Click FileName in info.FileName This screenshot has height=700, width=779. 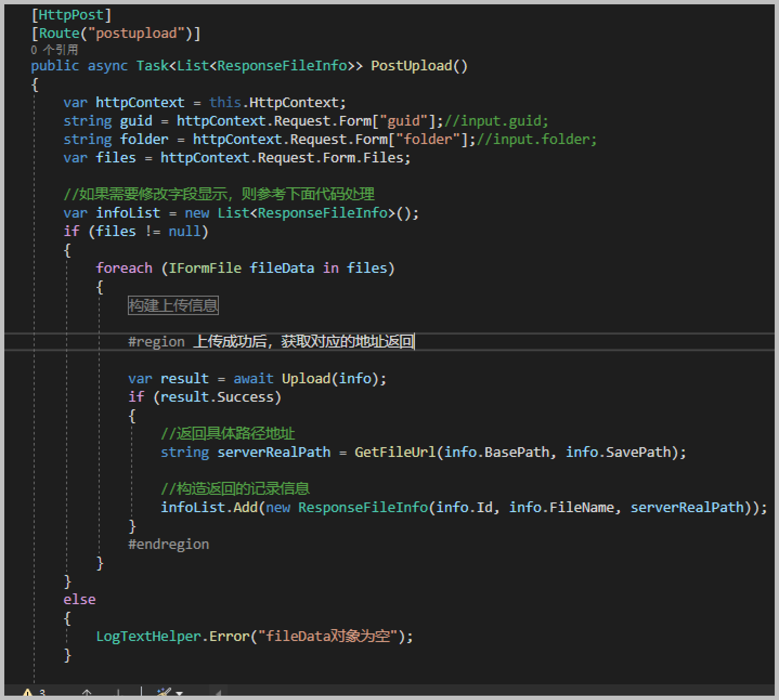(x=581, y=507)
